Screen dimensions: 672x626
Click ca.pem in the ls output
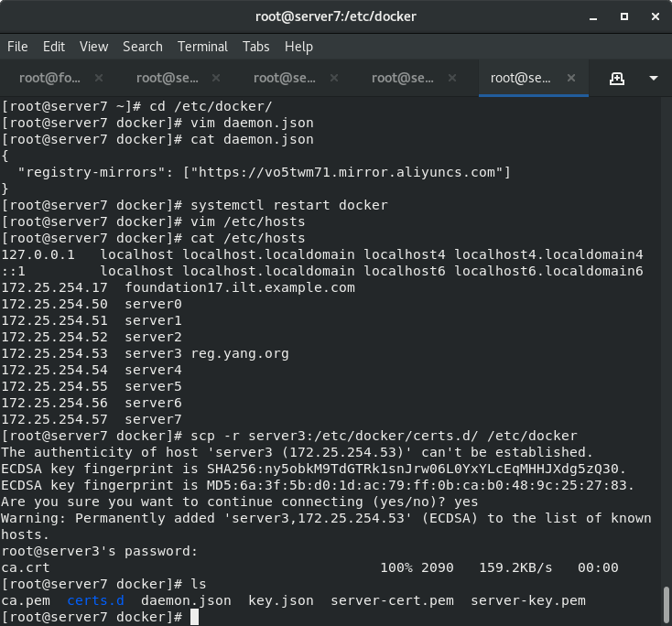coord(26,600)
